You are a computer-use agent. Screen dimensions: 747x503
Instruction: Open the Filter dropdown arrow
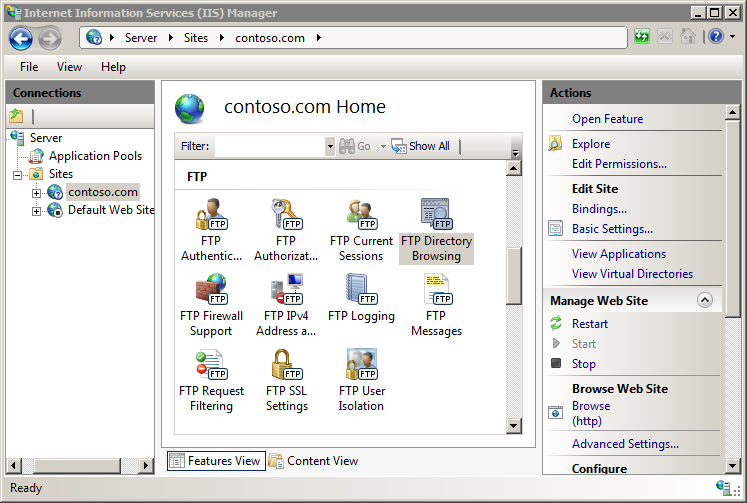click(x=330, y=146)
